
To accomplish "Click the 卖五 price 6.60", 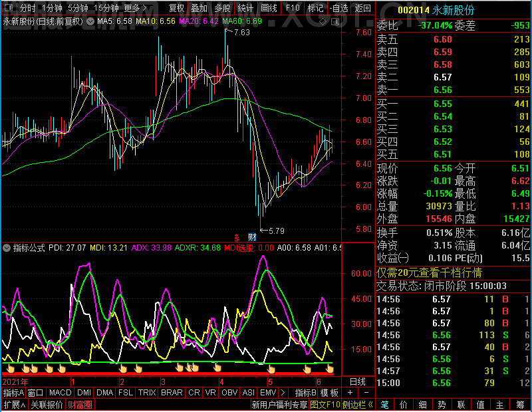I will [x=443, y=39].
